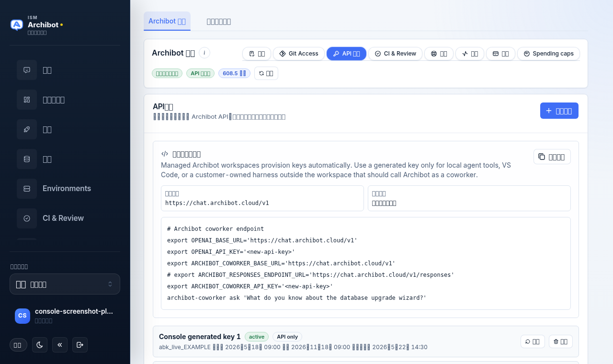The image size is (613, 364).
Task: Click the export OPENAI_BASE_URL code line
Action: 262,240
